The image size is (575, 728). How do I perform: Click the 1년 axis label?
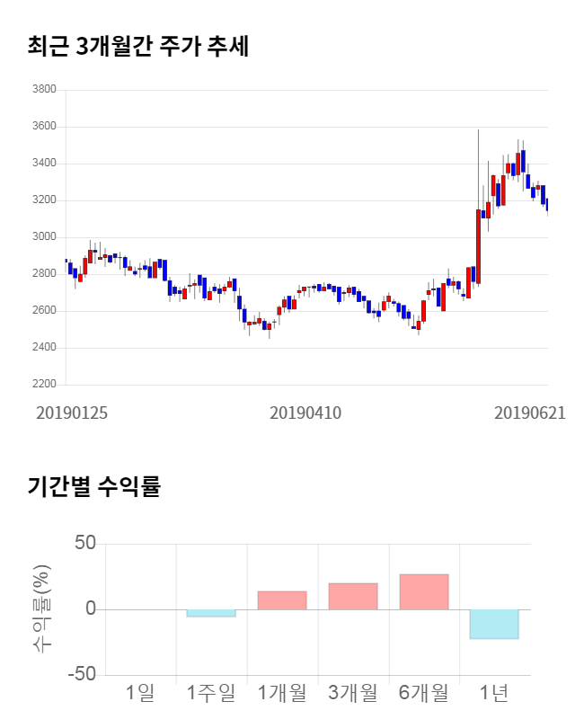point(494,693)
